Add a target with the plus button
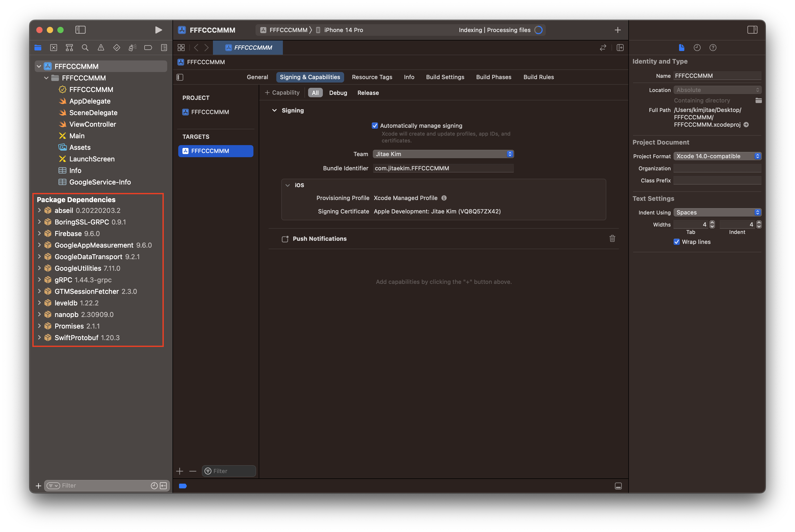The image size is (795, 532). click(180, 471)
